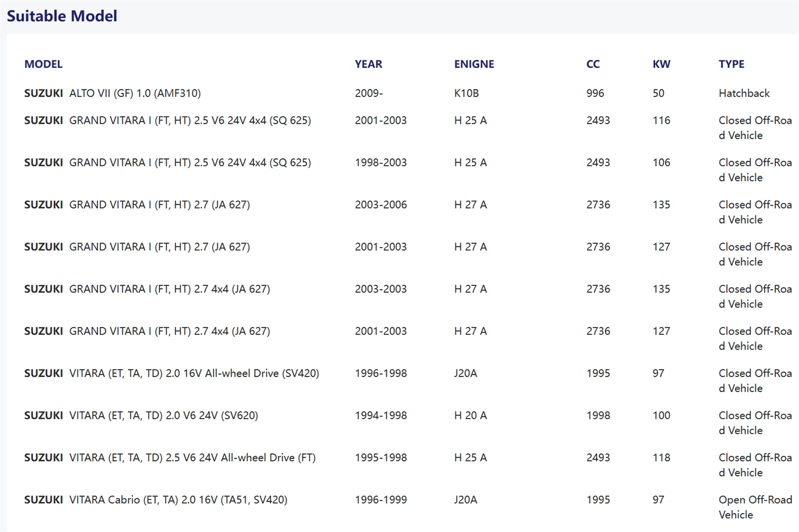Select KW value '50'
Image resolution: width=799 pixels, height=532 pixels.
pyautogui.click(x=658, y=93)
